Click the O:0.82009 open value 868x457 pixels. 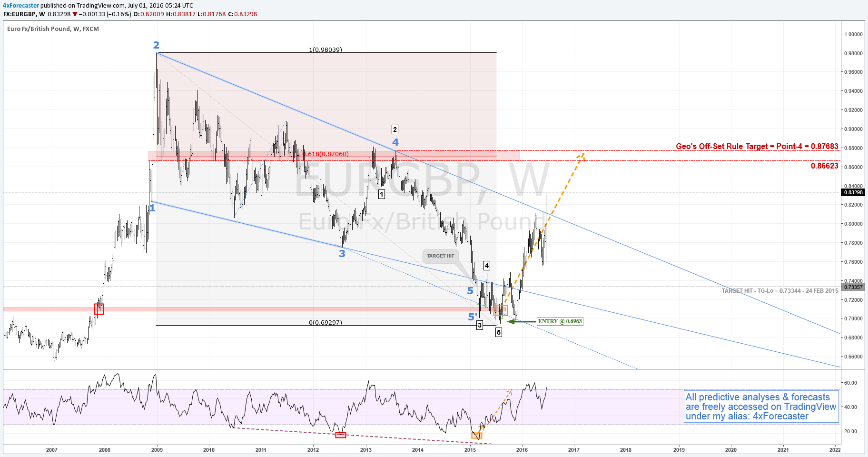coord(148,14)
